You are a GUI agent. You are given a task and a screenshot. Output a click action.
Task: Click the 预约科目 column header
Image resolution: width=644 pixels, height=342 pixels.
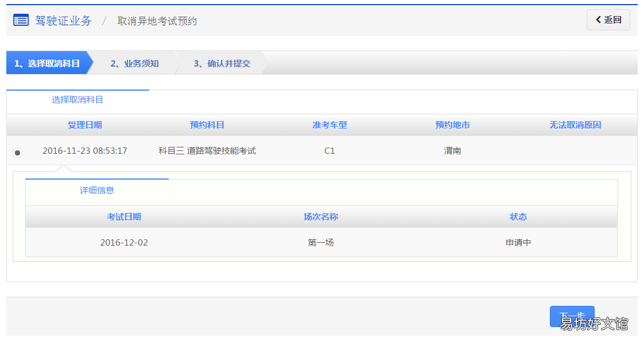click(x=207, y=125)
